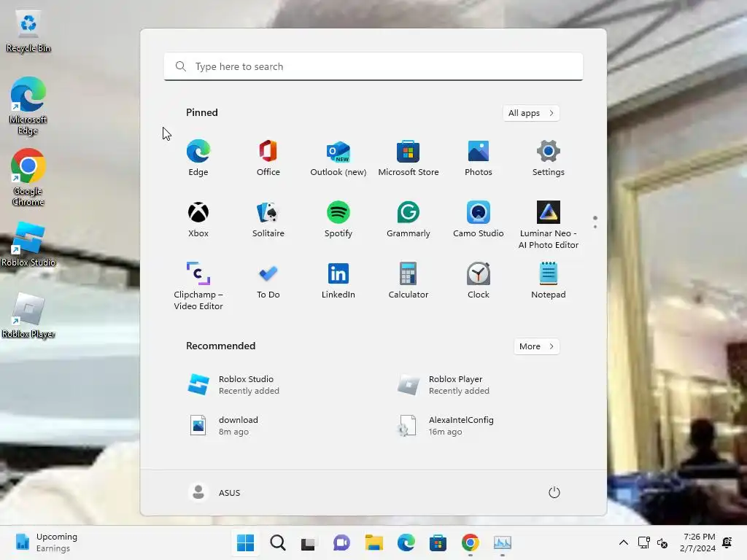Click More in the Recommended section
747x560 pixels.
pos(536,346)
